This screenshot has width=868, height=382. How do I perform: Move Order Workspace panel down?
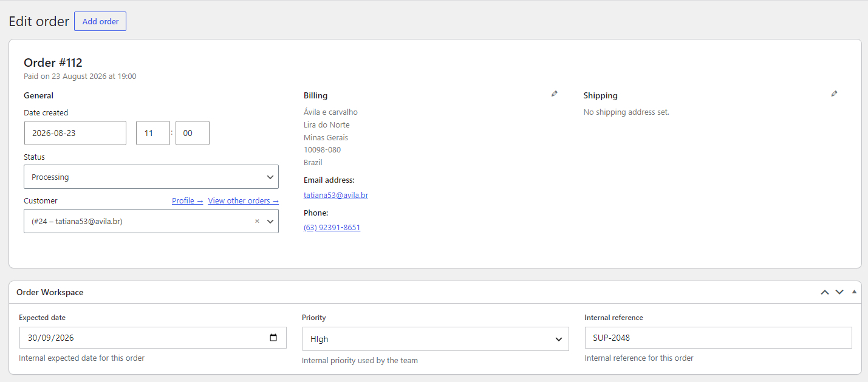pyautogui.click(x=839, y=292)
